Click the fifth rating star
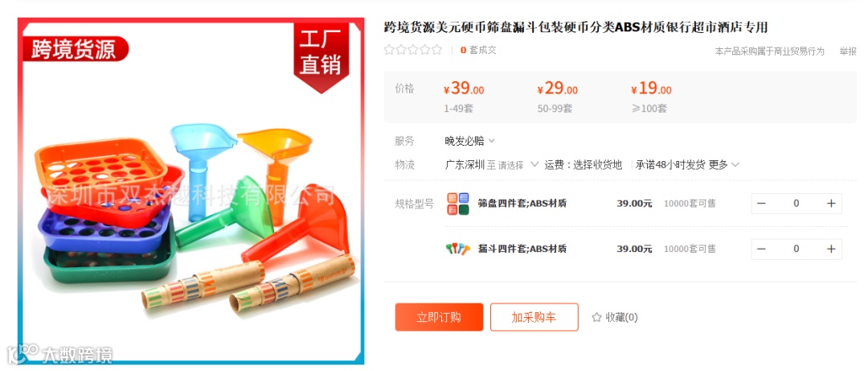This screenshot has height=371, width=868. pyautogui.click(x=436, y=50)
